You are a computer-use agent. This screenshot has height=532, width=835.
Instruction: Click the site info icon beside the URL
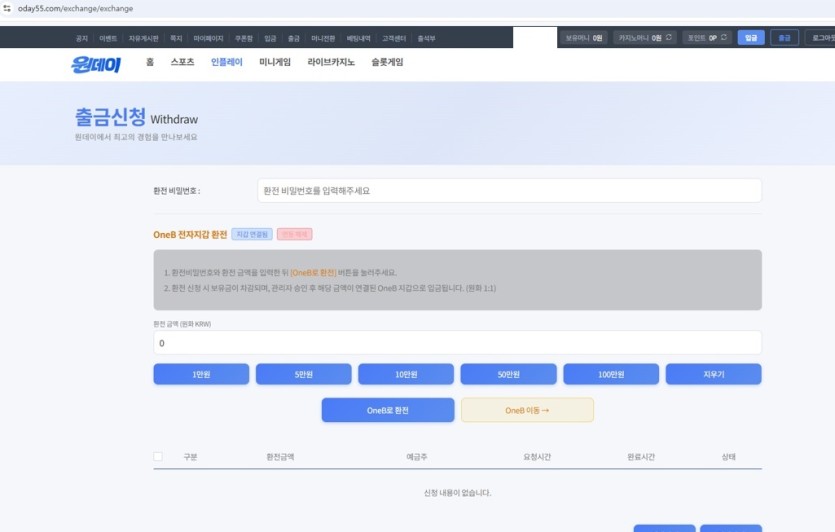coord(7,9)
